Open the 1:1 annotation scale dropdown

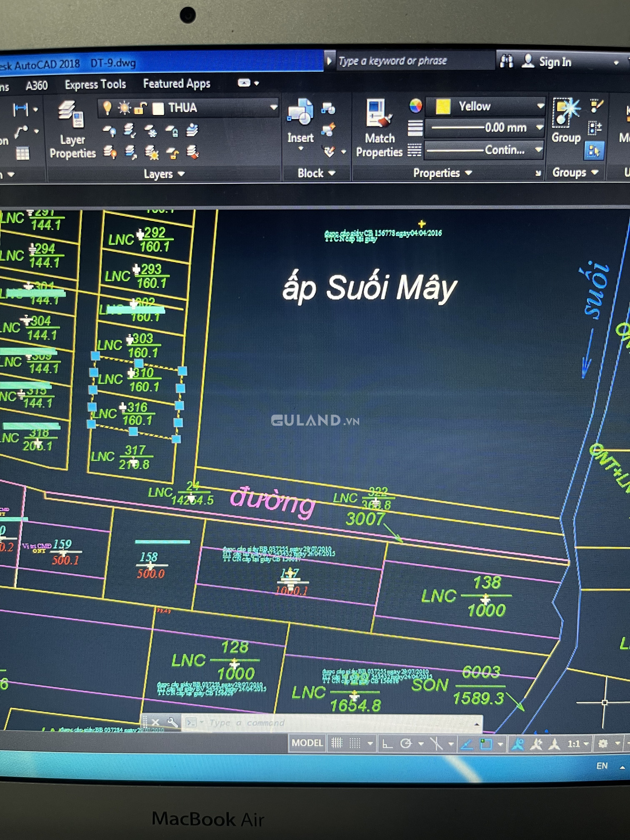tap(578, 744)
